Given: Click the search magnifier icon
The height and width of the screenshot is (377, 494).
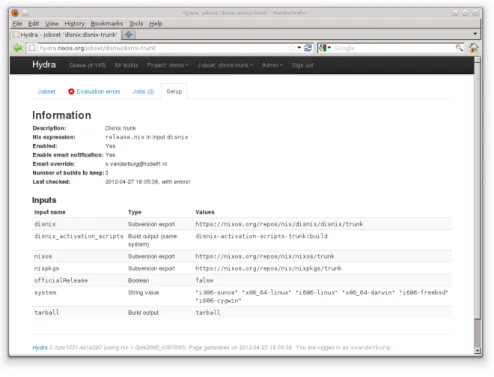Looking at the screenshot, I should (x=460, y=48).
